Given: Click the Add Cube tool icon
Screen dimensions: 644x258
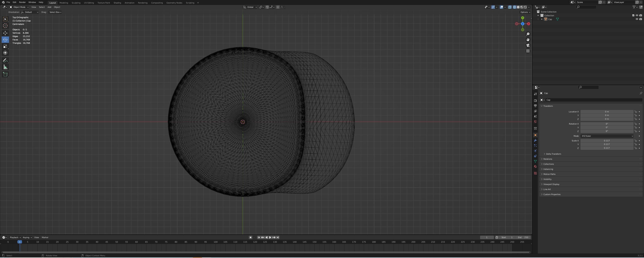Looking at the screenshot, I should coord(5,74).
